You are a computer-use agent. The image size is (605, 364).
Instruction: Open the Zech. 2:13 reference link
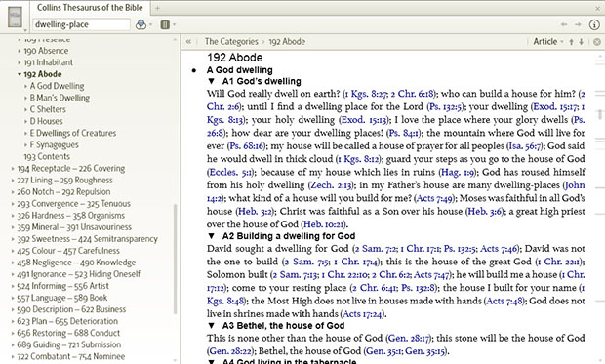(331, 185)
